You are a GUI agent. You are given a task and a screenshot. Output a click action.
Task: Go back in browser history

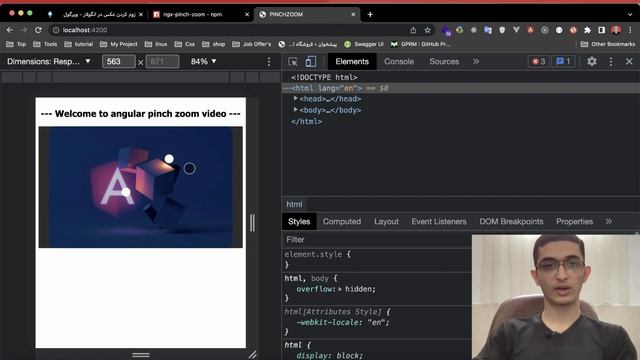click(x=10, y=30)
